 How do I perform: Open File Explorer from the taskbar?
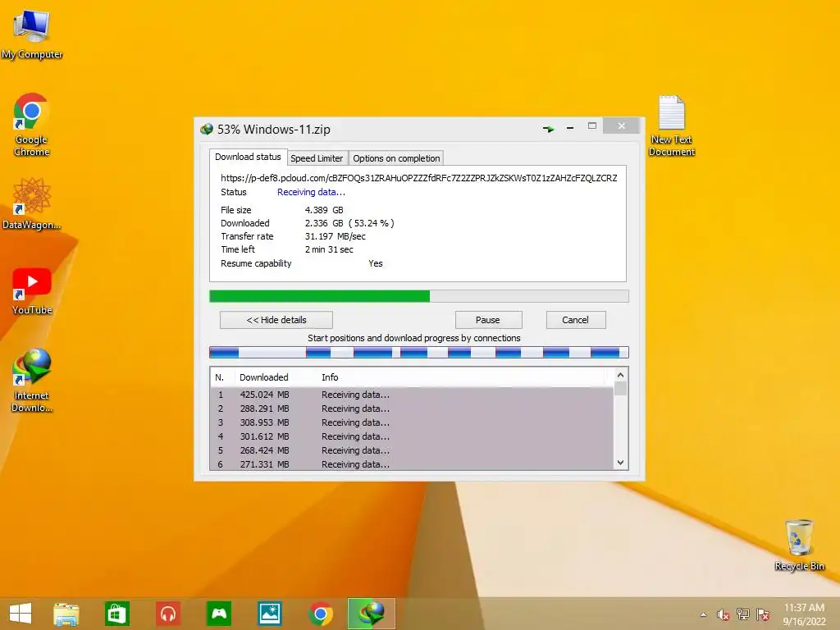66,614
